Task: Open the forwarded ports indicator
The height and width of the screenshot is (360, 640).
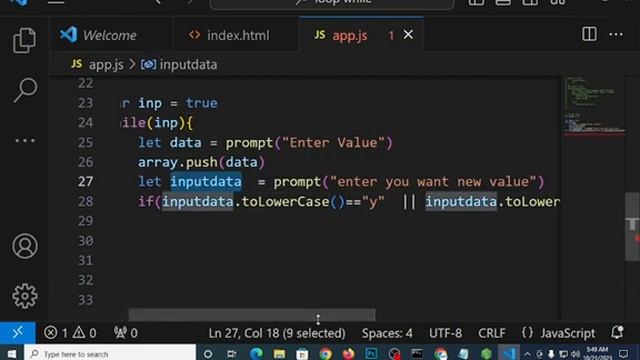Action: [x=125, y=333]
